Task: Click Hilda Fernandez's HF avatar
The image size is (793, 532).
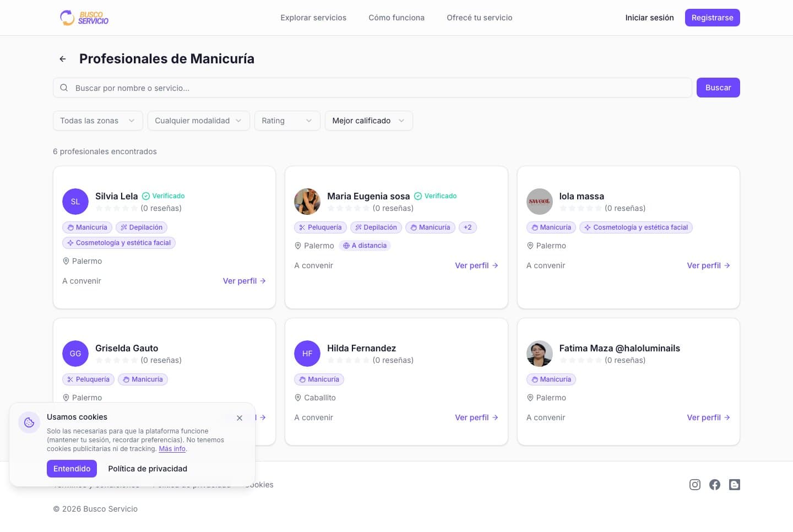Action: [x=307, y=354]
